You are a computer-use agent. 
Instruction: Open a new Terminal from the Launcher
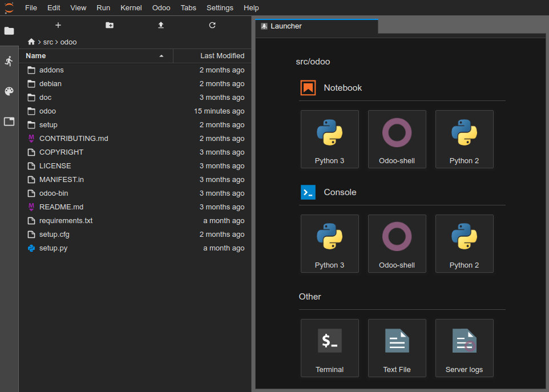[x=329, y=348]
